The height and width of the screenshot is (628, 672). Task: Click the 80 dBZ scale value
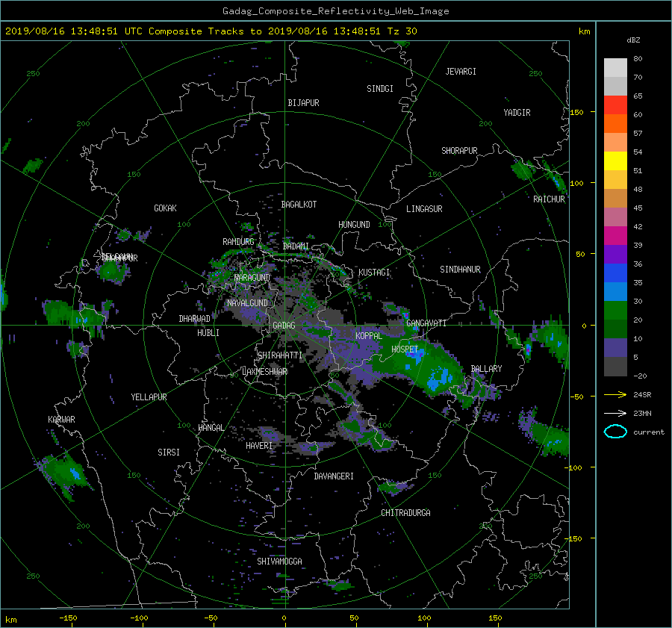click(x=638, y=59)
